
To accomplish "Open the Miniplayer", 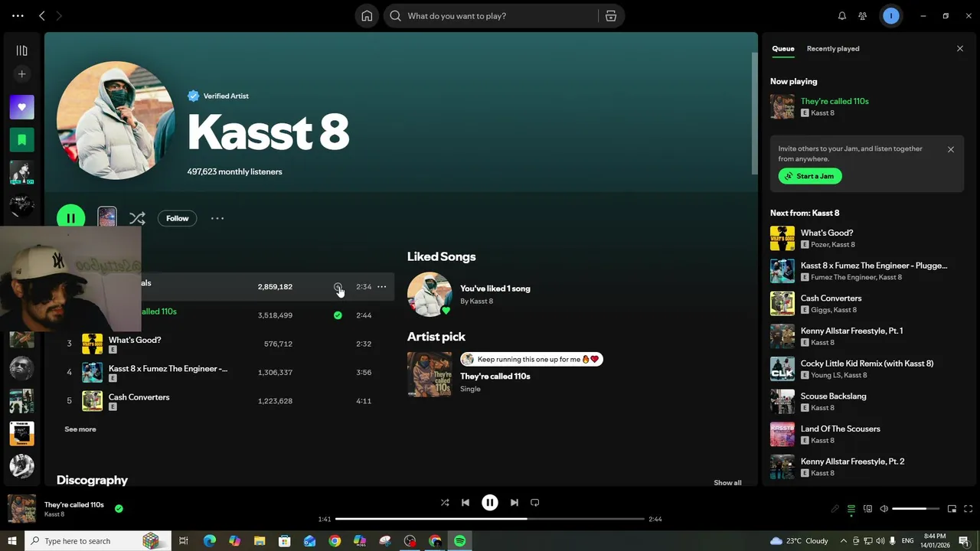I will coord(952,509).
